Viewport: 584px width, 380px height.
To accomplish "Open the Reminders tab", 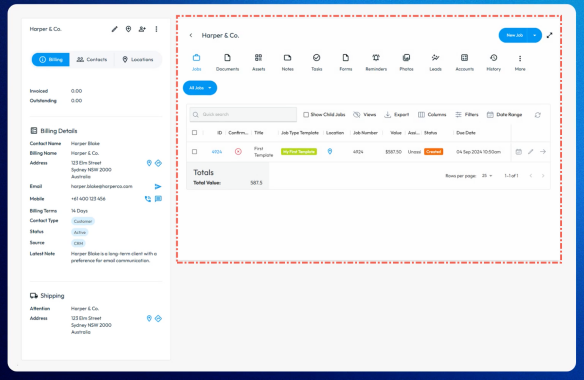I will click(376, 62).
